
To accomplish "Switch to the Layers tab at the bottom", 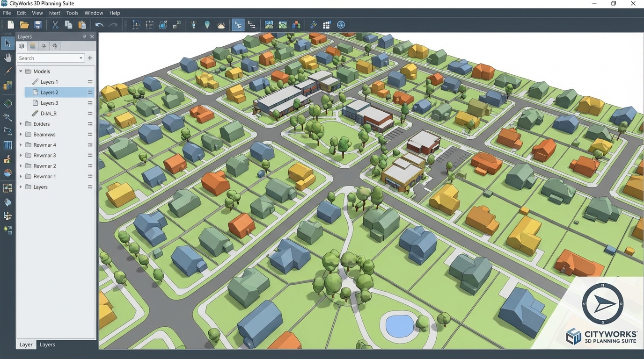I will [47, 345].
